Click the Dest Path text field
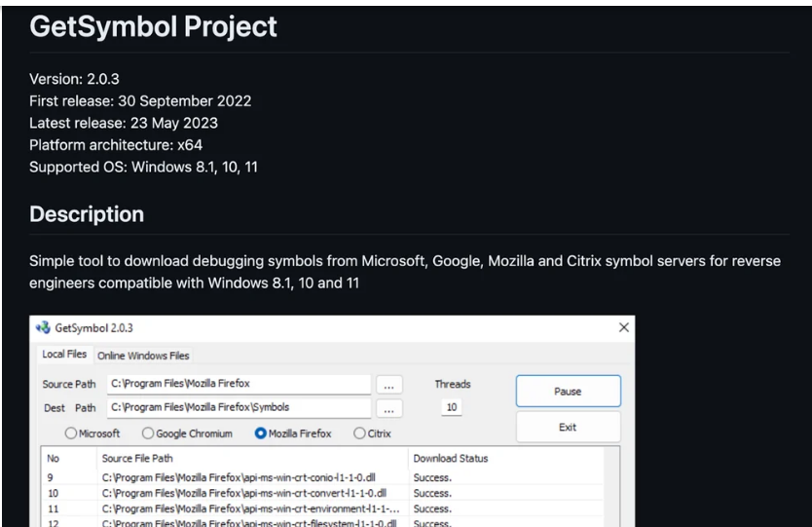 [238, 407]
